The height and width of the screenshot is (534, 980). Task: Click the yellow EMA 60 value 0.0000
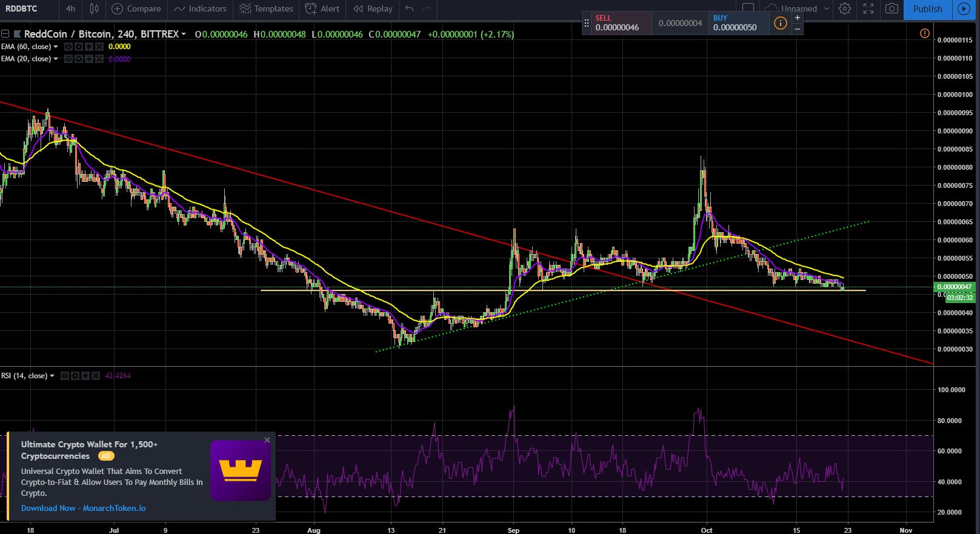click(x=119, y=47)
